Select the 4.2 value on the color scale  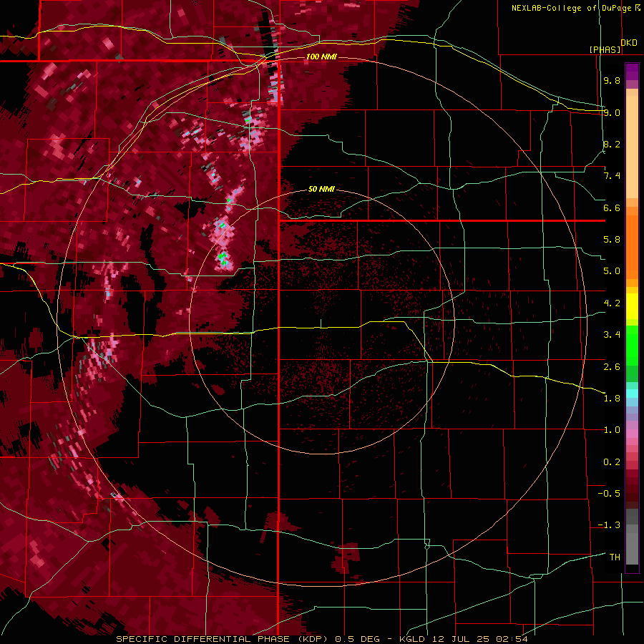(612, 303)
